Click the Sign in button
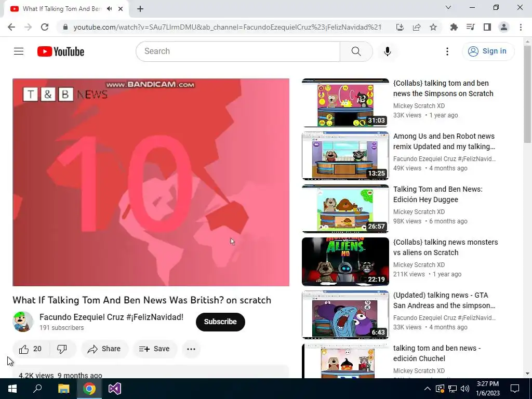Screen dimensions: 532x399 click(488, 51)
